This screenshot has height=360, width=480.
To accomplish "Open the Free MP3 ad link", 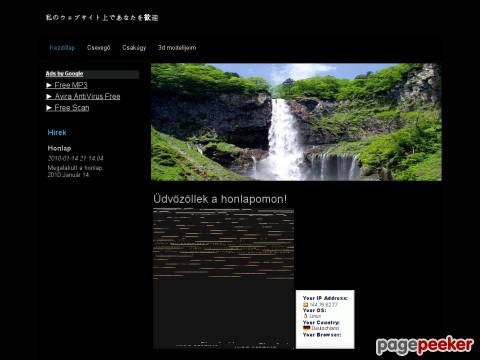I will coord(71,85).
